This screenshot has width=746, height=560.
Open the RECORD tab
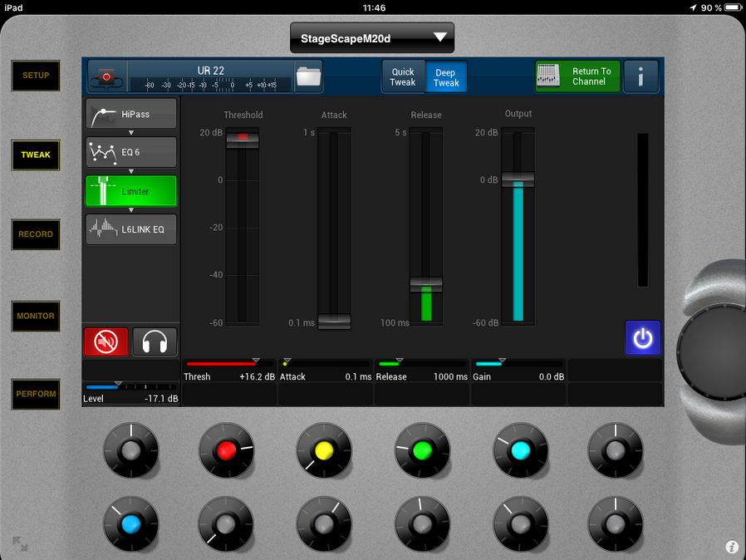pyautogui.click(x=36, y=234)
